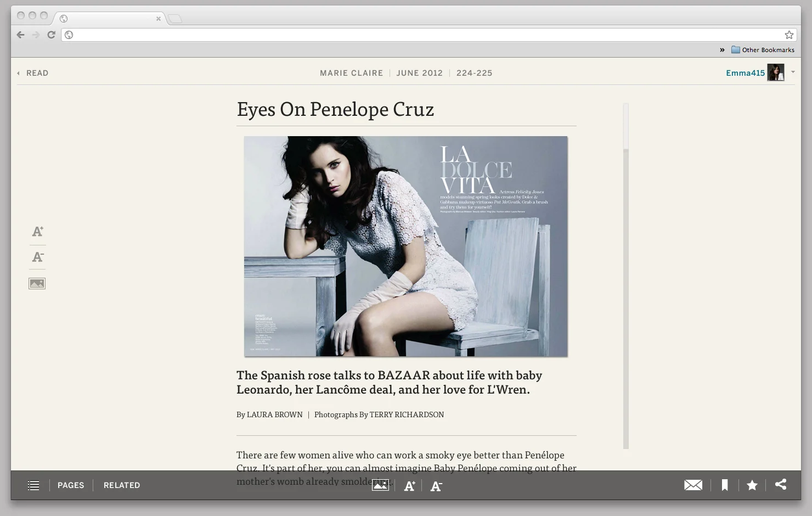Go back in browser history
812x516 pixels.
[x=20, y=35]
